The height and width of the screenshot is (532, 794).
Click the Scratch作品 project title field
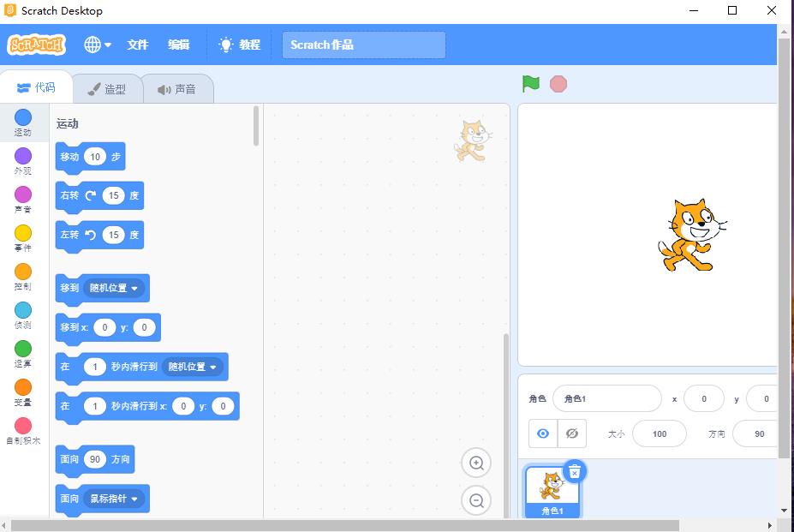(363, 45)
